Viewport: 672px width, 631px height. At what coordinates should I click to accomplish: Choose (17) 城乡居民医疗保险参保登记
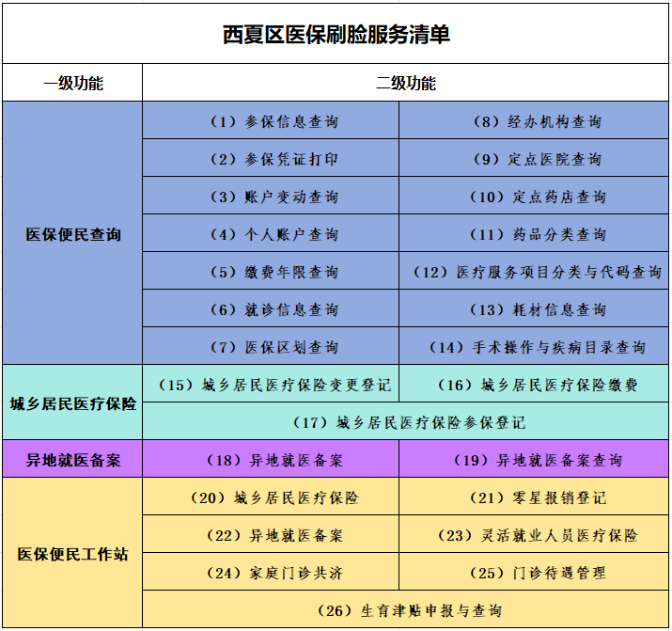click(407, 422)
